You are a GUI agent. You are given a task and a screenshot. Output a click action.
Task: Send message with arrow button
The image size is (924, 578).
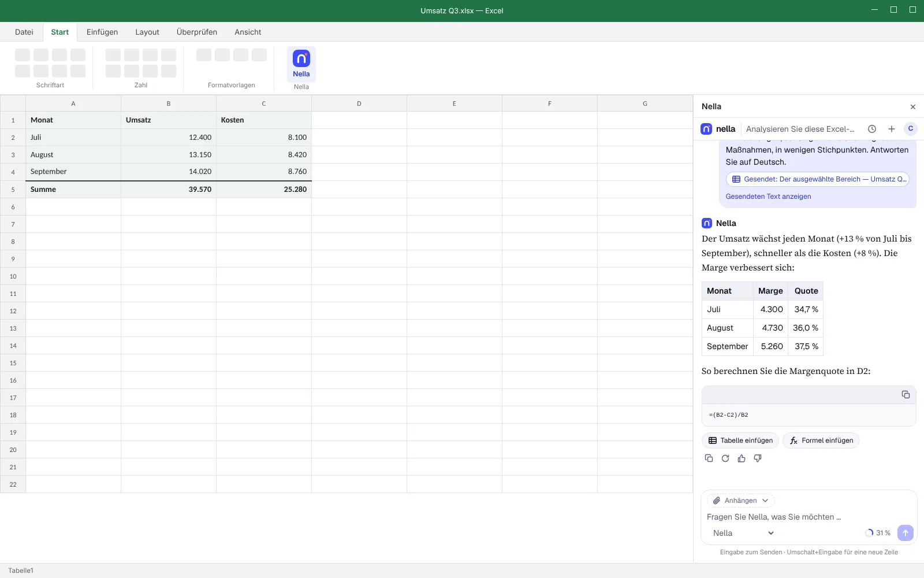[906, 533]
